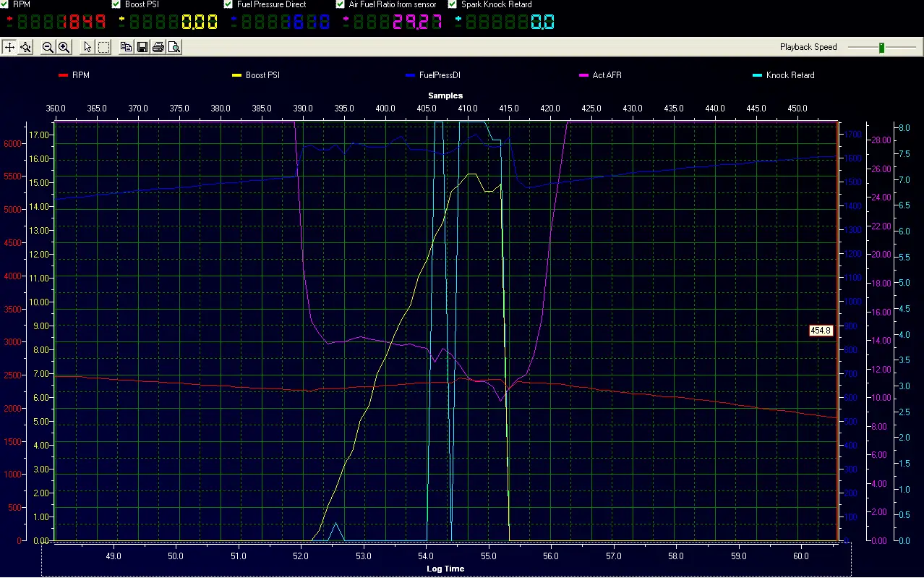Uncheck the RPM checkbox
The image size is (924, 578).
(x=5, y=4)
